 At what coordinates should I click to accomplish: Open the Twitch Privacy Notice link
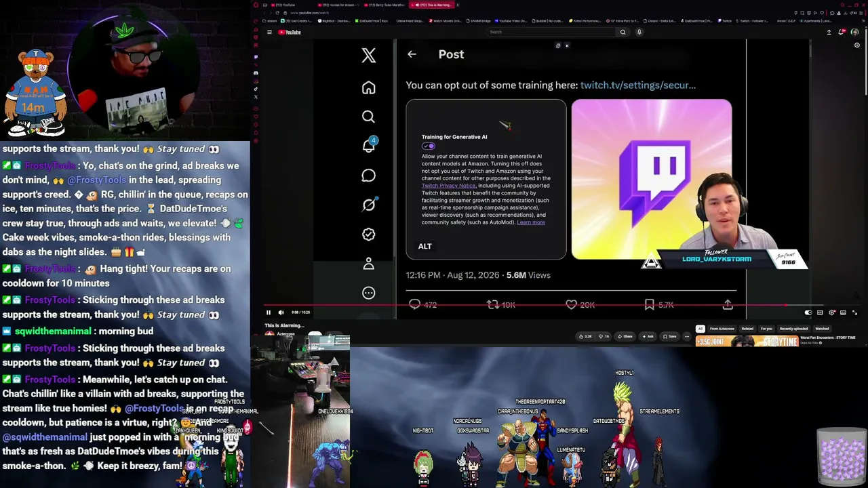coord(448,186)
